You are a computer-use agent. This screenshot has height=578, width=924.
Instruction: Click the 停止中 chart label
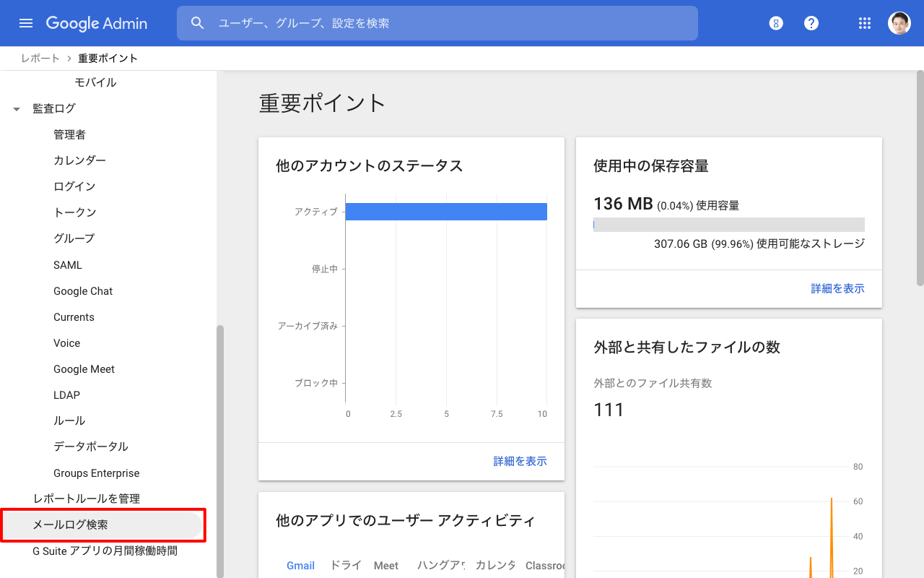pos(325,269)
